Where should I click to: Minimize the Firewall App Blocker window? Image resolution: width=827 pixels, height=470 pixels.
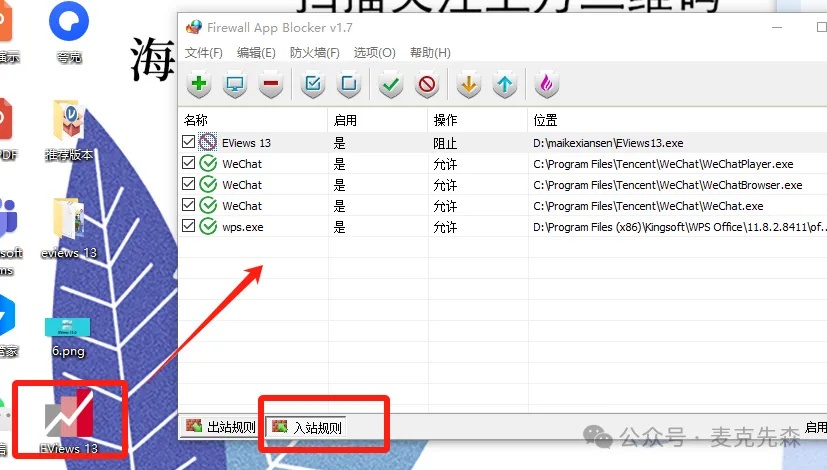(x=777, y=27)
